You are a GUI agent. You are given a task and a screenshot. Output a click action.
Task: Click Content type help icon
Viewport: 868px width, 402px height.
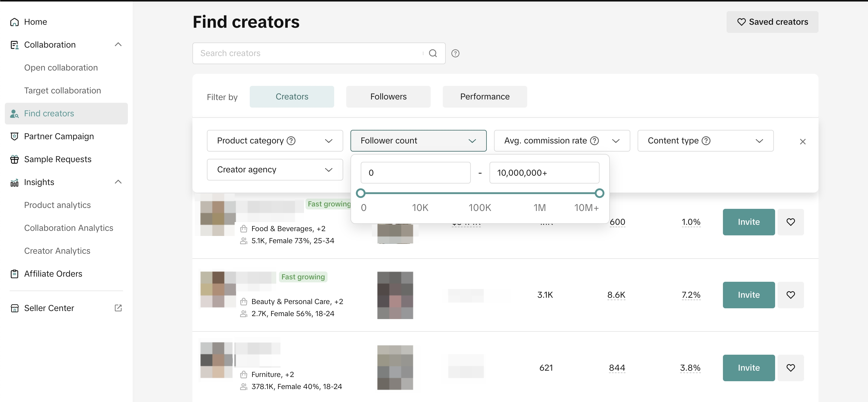point(706,141)
